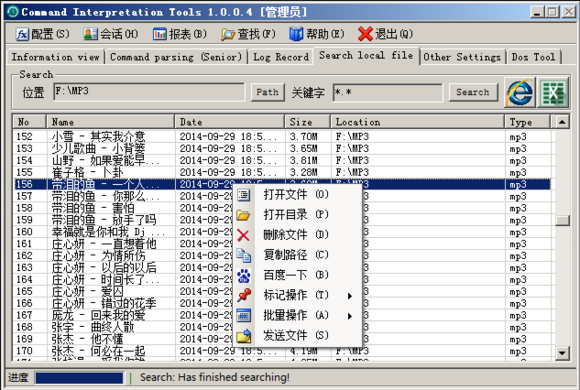
Task: Click the status text 'Search: Has finished searching!'
Action: pyautogui.click(x=215, y=377)
